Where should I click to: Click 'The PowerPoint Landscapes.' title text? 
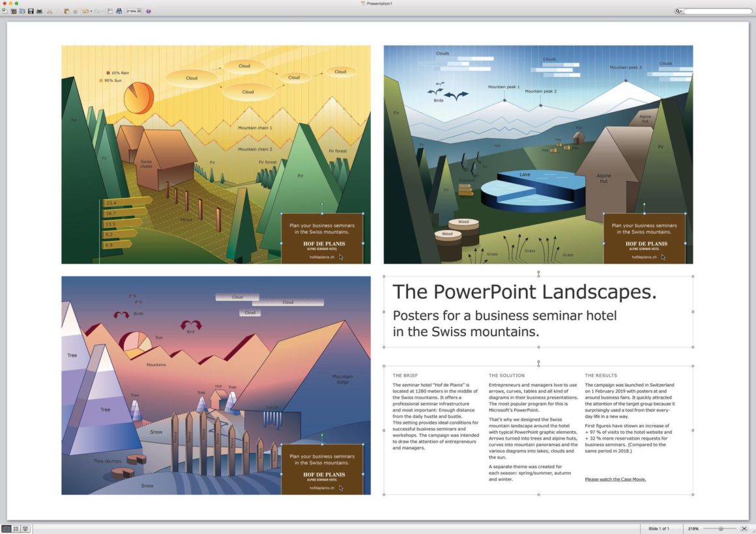point(525,292)
